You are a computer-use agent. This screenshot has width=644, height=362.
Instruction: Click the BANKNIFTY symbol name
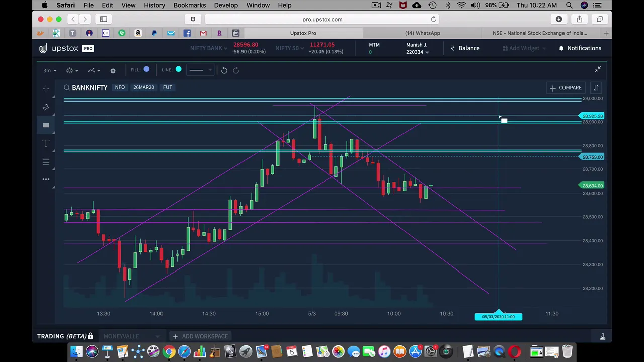click(x=90, y=87)
